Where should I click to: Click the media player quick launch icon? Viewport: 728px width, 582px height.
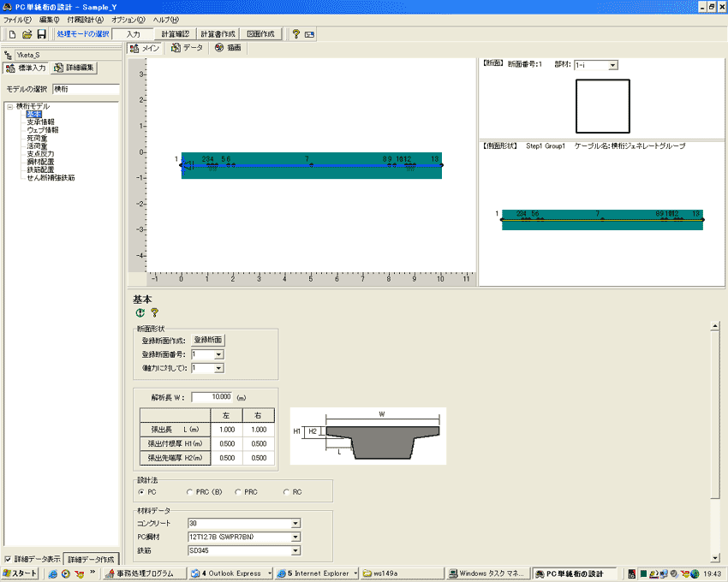click(66, 573)
